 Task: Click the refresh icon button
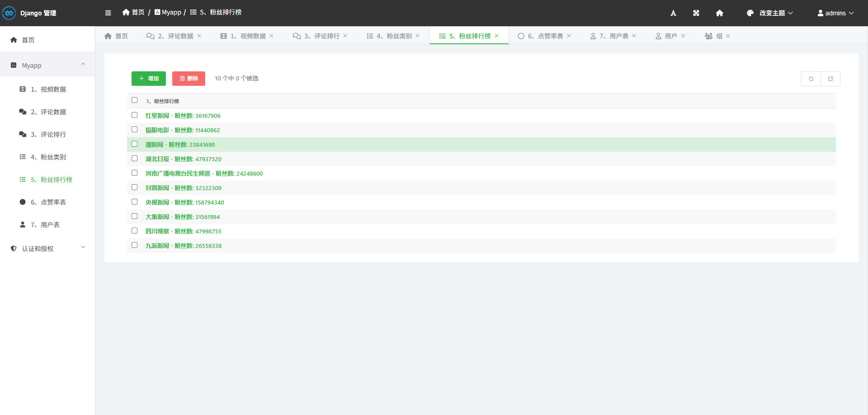point(811,79)
